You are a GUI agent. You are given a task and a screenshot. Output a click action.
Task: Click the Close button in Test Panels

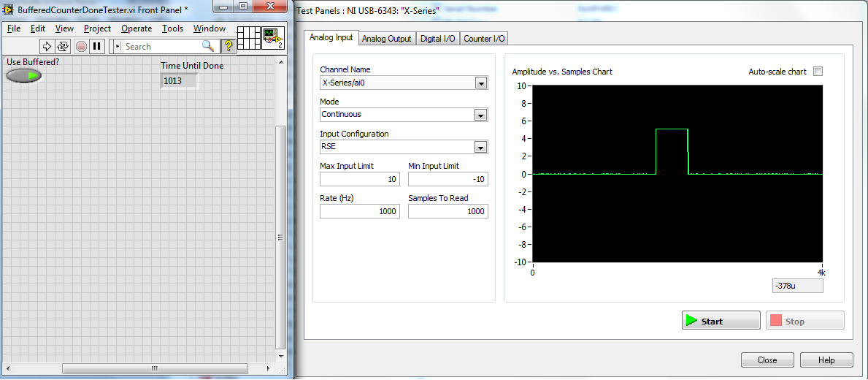[767, 360]
